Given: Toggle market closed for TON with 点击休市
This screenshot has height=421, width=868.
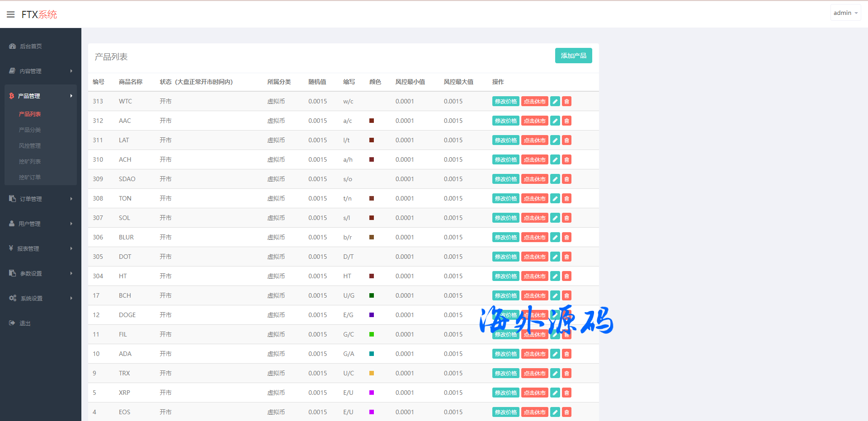Looking at the screenshot, I should [534, 199].
